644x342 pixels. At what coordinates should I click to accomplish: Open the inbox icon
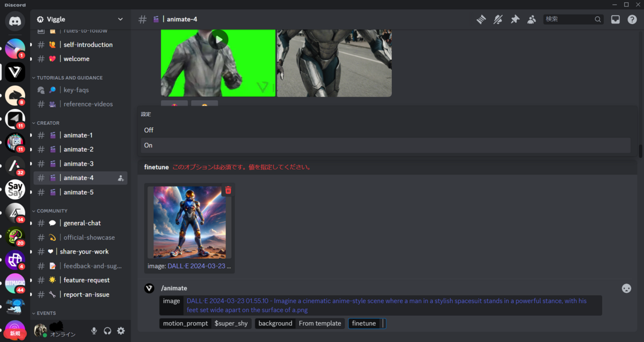point(616,19)
